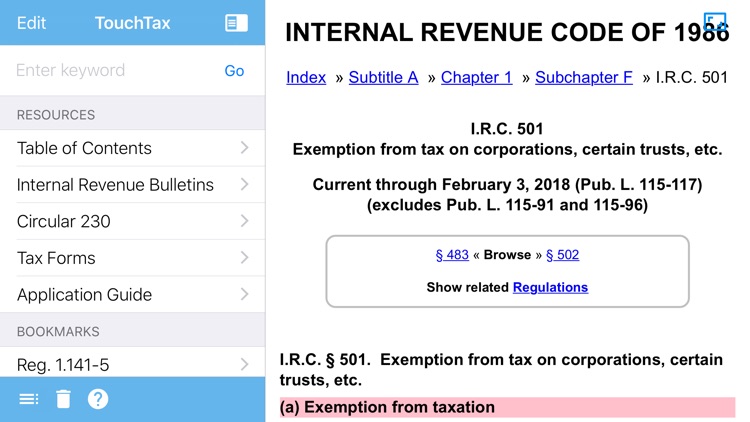
Task: Go to next section § 502
Action: tap(562, 255)
